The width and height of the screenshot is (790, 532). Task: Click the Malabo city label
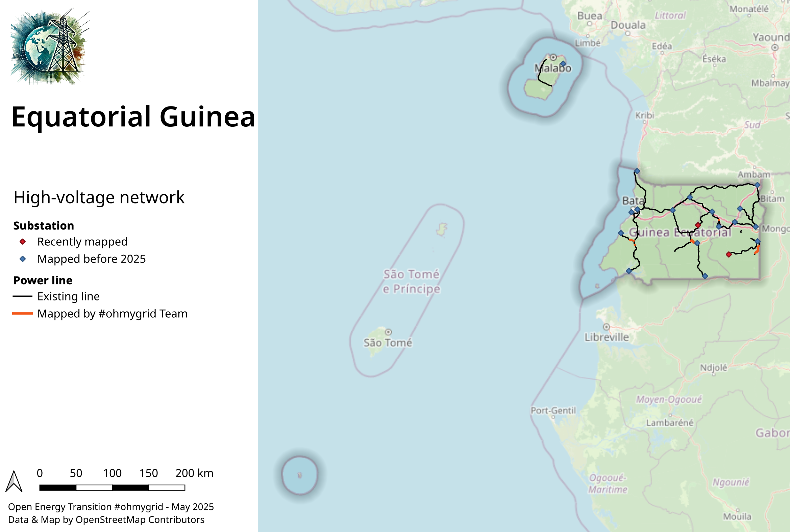coord(553,68)
